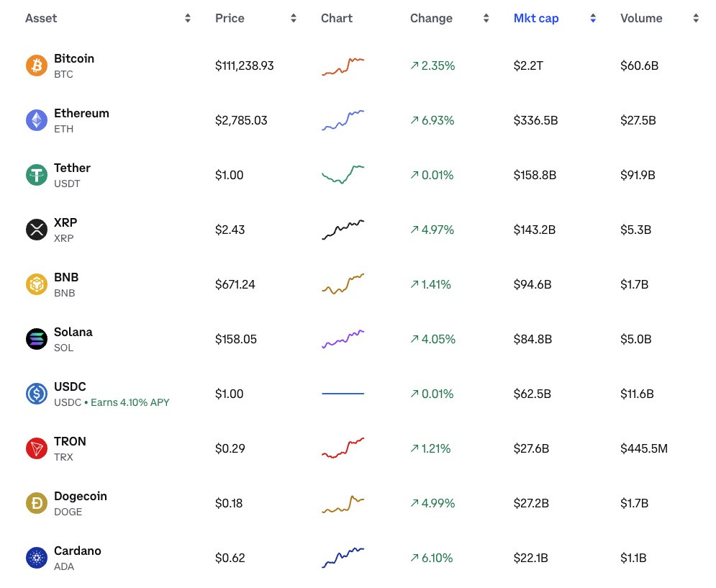The width and height of the screenshot is (716, 588).
Task: Open Ethereum's sparkline price chart
Action: (x=343, y=121)
